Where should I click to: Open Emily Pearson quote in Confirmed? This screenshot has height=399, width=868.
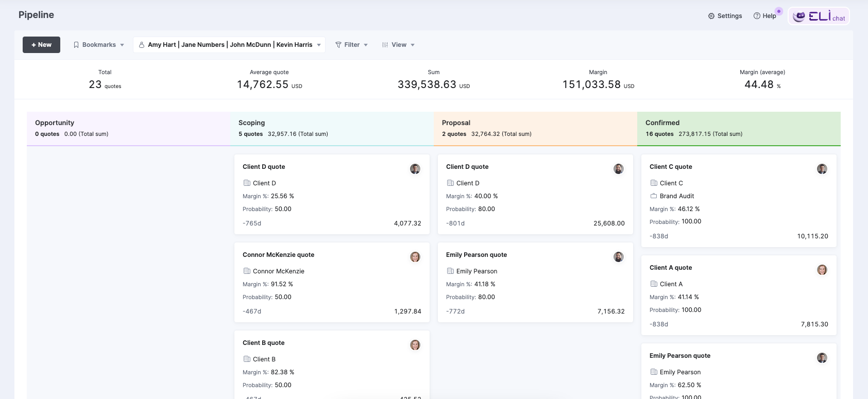pyautogui.click(x=739, y=371)
